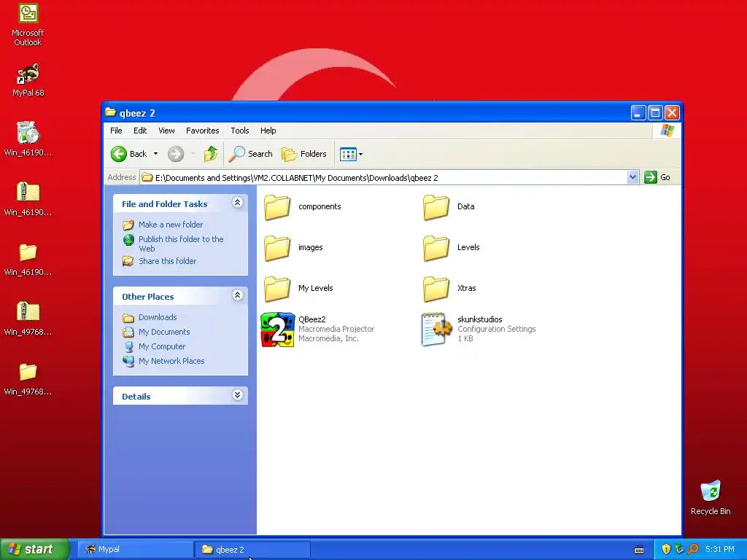The image size is (747, 560).
Task: Select the images folder icon
Action: [x=277, y=248]
